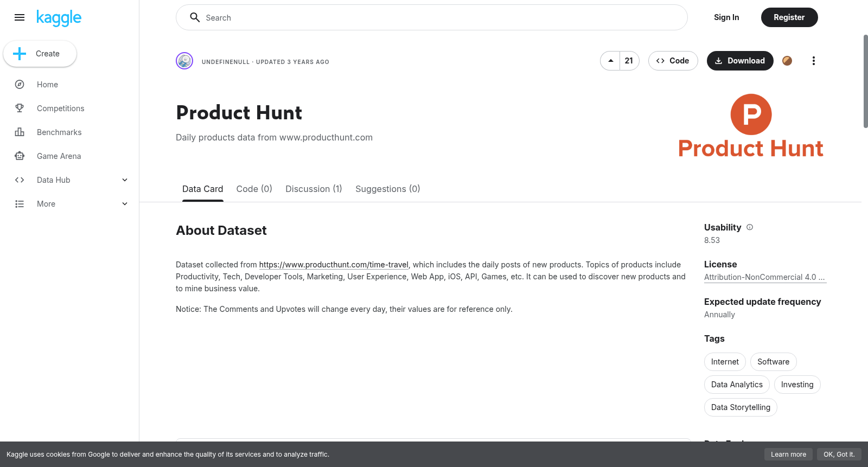Click the Register button
Viewport: 868px width, 467px height.
[789, 17]
